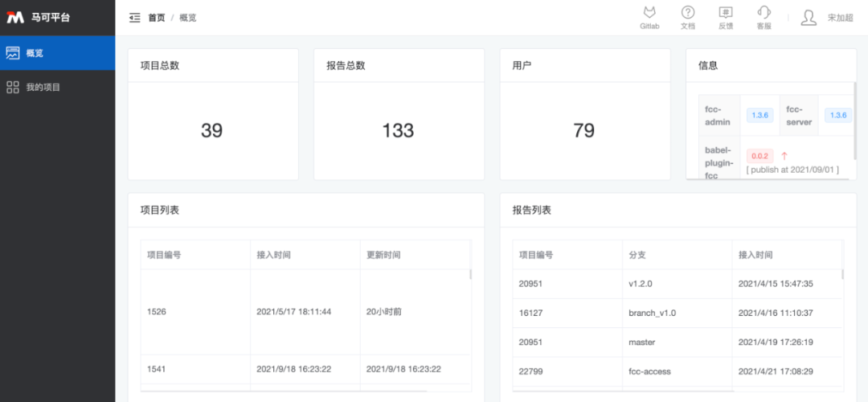
Task: Click the branch_v1.0 branch cell
Action: tap(652, 313)
